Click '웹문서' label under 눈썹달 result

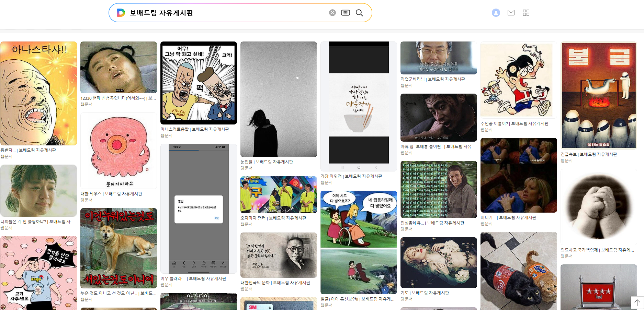(x=246, y=168)
